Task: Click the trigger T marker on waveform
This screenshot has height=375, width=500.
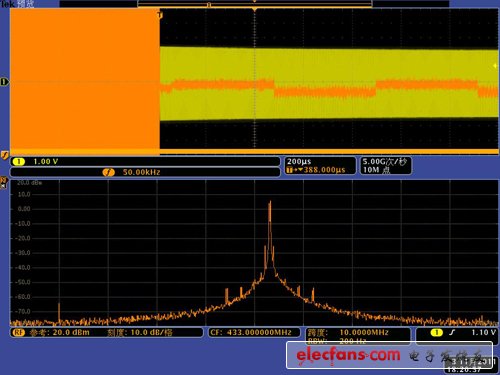Action: point(160,15)
